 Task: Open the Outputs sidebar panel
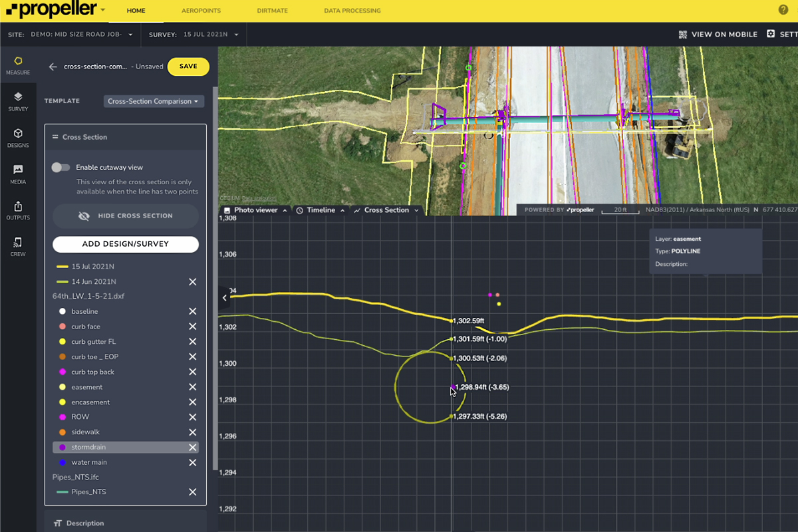[x=18, y=210]
